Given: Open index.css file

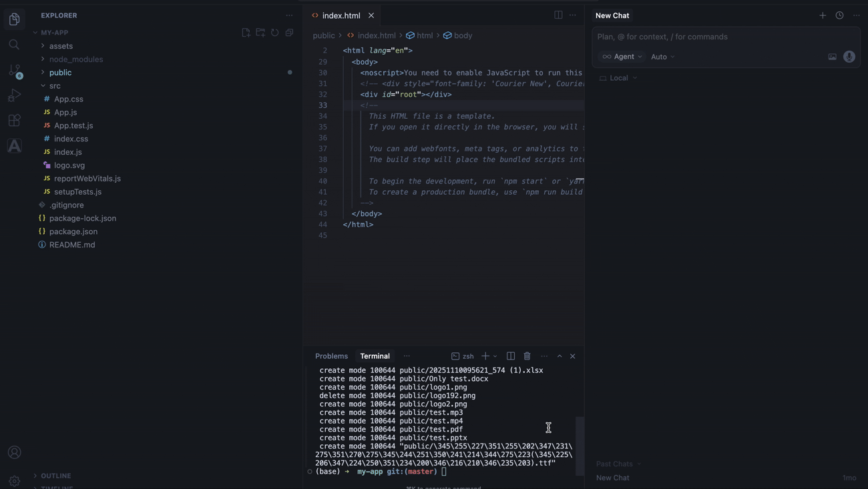Looking at the screenshot, I should pos(71,139).
